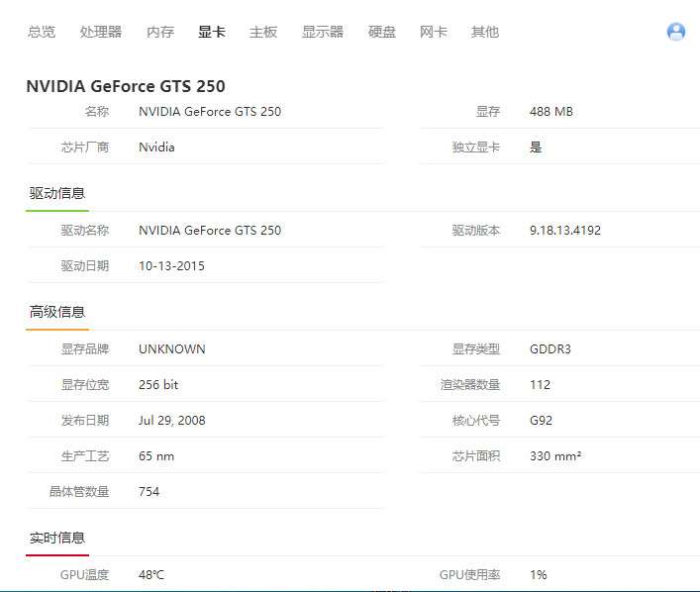Click the 发布日期 label
The height and width of the screenshot is (592, 700).
click(x=85, y=421)
